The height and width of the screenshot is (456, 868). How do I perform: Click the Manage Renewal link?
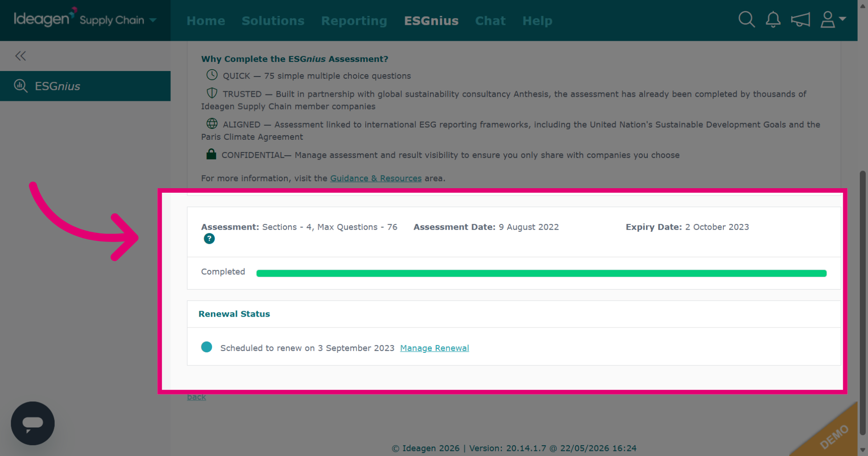(434, 348)
